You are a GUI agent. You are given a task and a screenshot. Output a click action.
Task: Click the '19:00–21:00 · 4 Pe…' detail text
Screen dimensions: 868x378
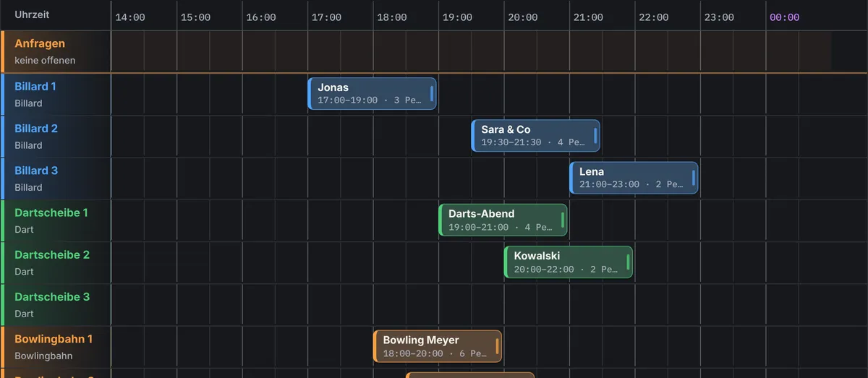pos(501,227)
